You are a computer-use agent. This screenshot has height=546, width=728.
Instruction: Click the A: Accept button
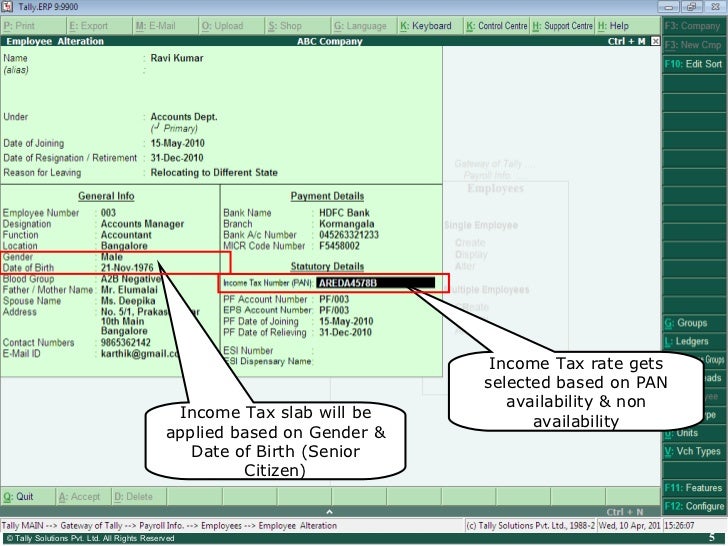pos(83,497)
